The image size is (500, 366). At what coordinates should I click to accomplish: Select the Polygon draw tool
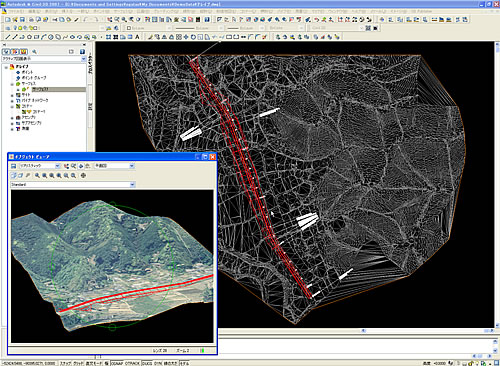(29, 37)
